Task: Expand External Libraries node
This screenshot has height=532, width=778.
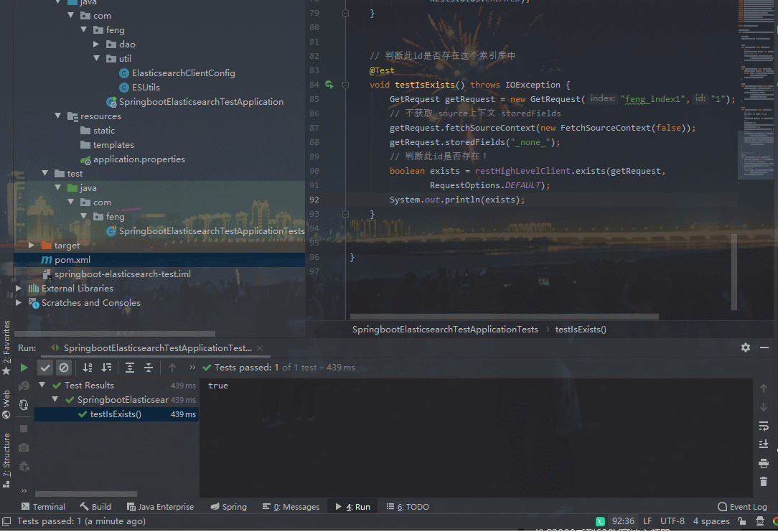Action: [19, 289]
